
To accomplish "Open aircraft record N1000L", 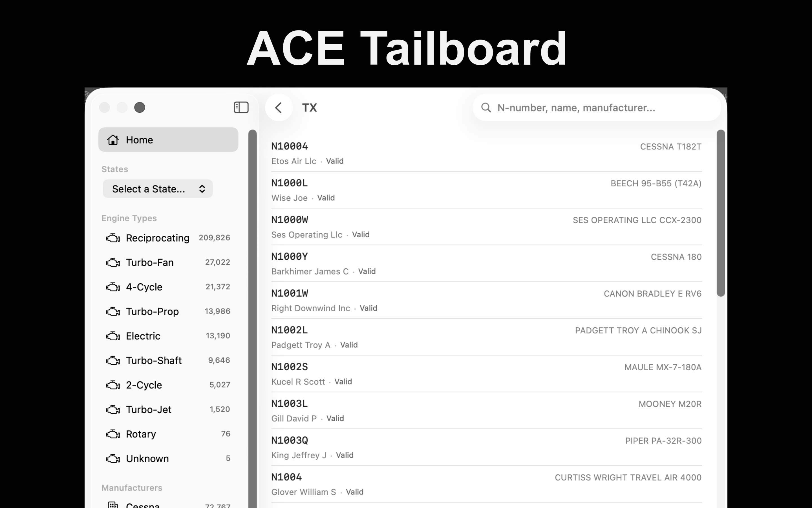I will coord(487,190).
